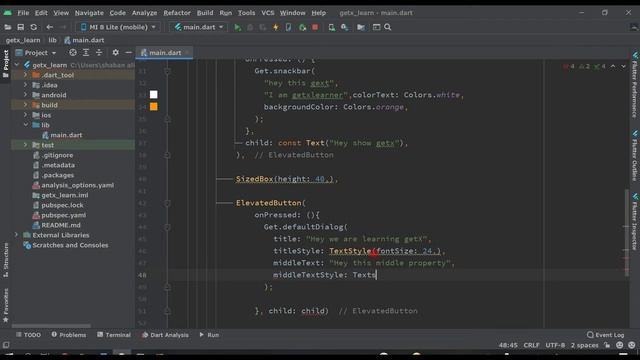The width and height of the screenshot is (640, 360).
Task: Expand all in Project panel
Action: [86, 53]
